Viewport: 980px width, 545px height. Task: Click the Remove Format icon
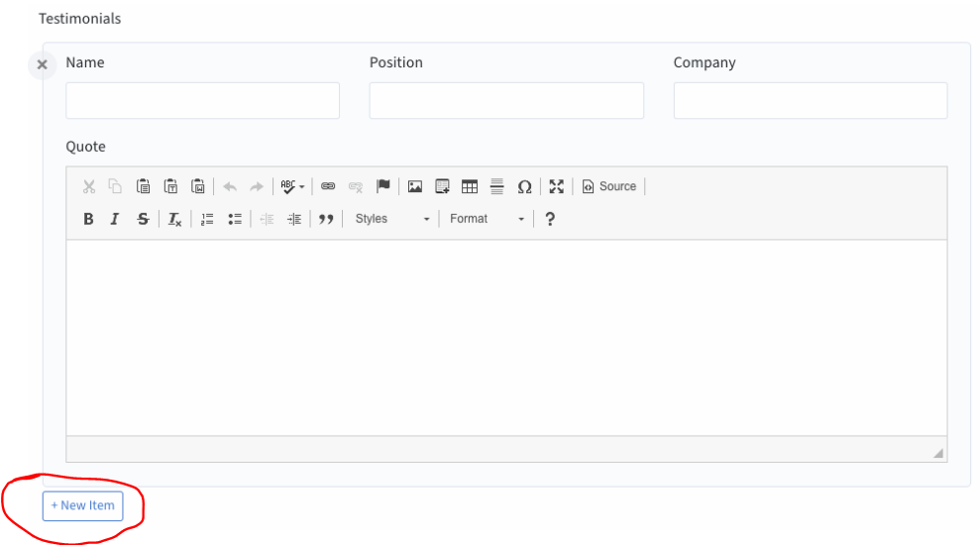click(174, 219)
